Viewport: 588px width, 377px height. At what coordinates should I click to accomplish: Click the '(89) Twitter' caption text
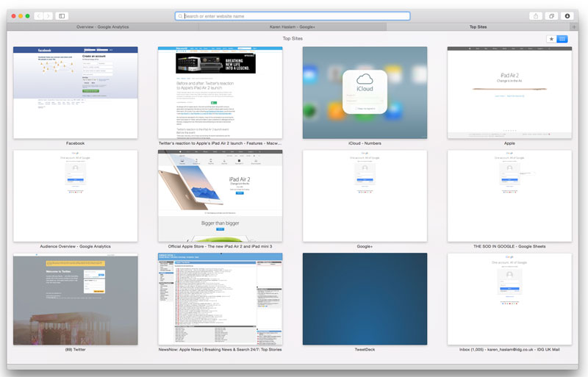tap(76, 350)
